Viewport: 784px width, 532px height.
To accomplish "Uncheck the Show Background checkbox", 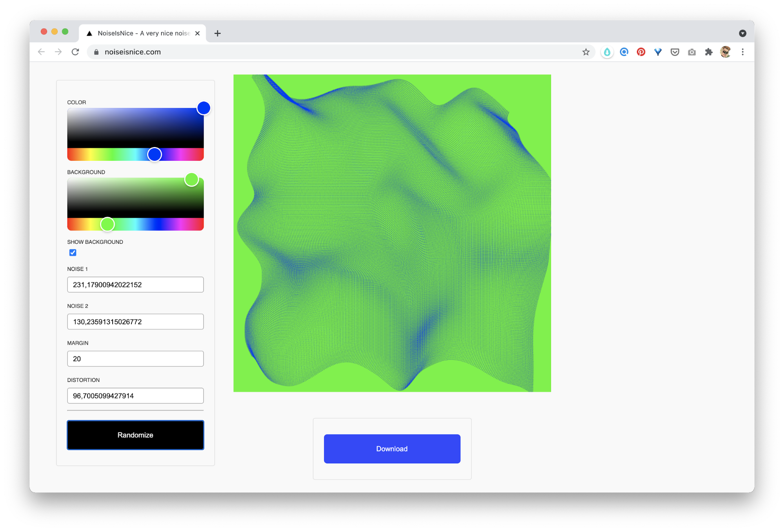I will 73,252.
